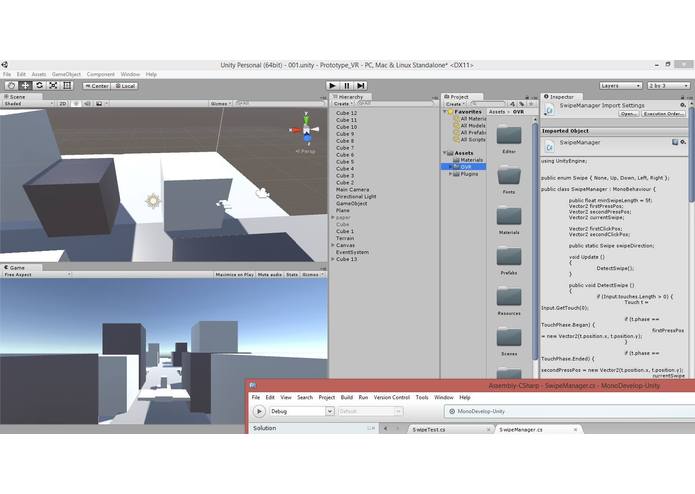Open the Shaded draw mode dropdown
Image resolution: width=695 pixels, height=494 pixels.
click(x=28, y=104)
